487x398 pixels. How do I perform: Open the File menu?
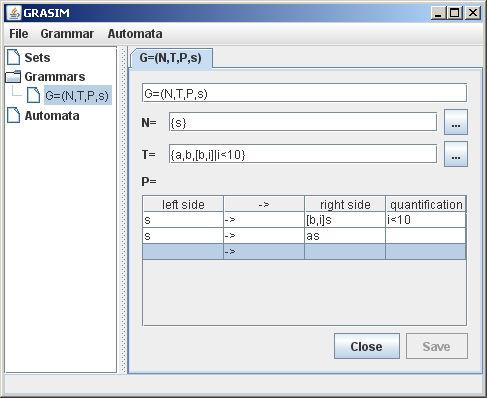pos(19,34)
